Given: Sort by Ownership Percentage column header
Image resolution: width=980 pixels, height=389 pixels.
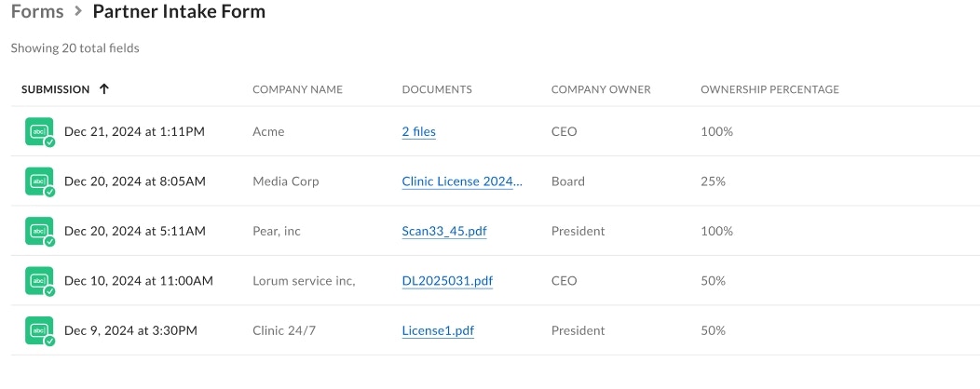Looking at the screenshot, I should [770, 89].
